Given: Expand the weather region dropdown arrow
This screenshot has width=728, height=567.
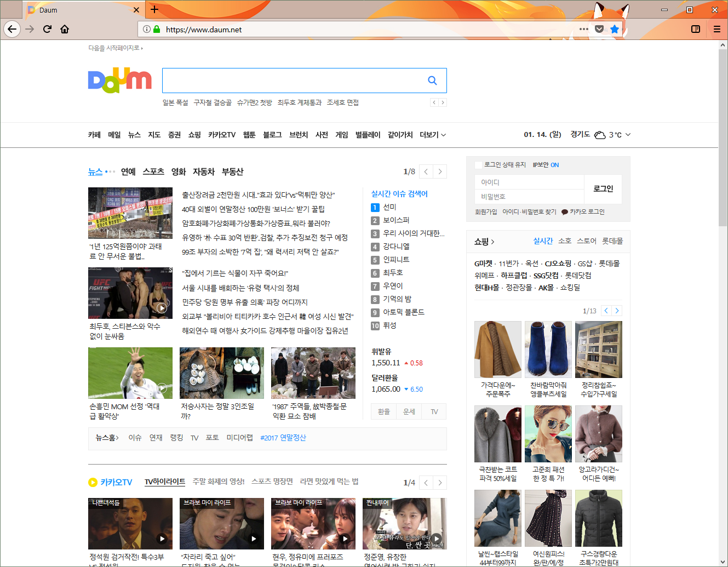Looking at the screenshot, I should 628,135.
